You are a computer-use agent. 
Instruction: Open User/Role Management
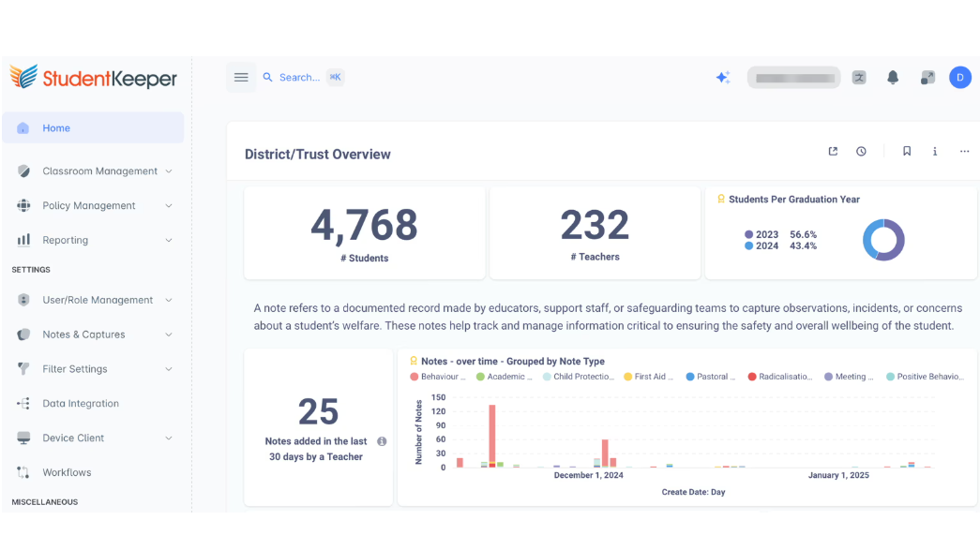click(x=93, y=300)
